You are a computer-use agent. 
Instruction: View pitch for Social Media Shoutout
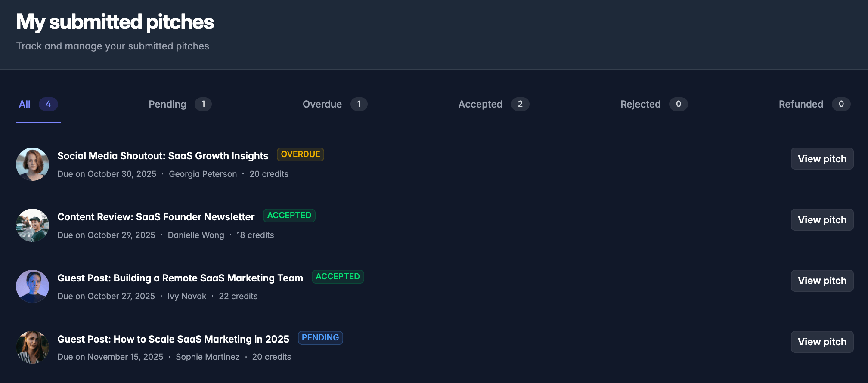pos(822,159)
